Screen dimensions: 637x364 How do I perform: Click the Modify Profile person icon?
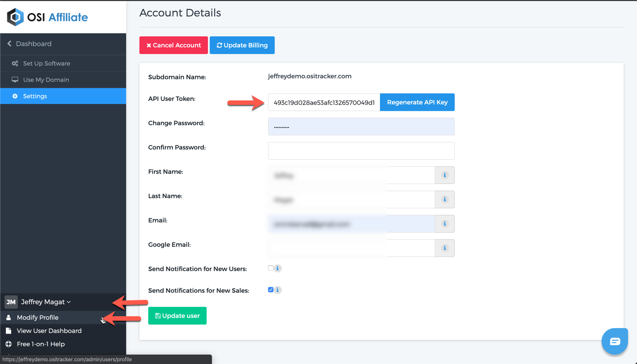pos(9,317)
